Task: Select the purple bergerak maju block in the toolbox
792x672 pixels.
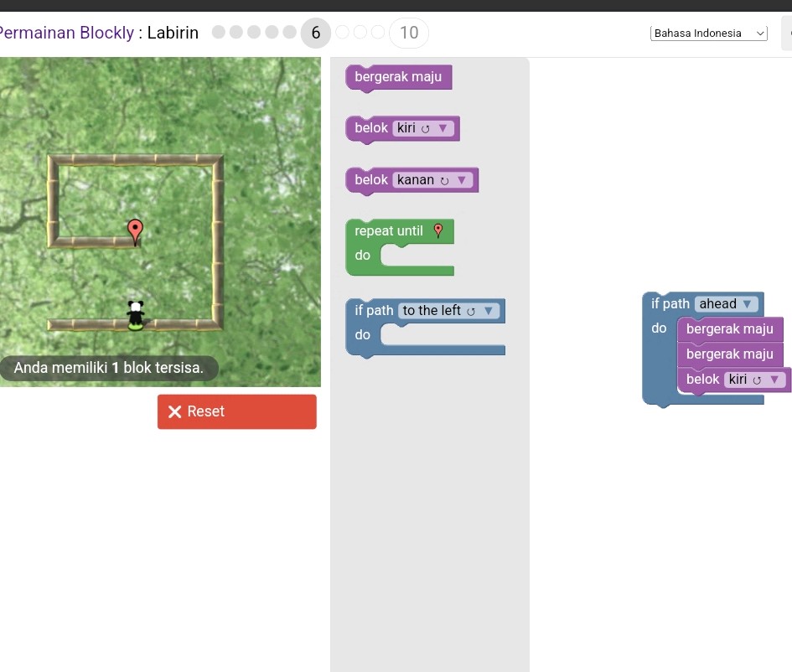Action: coord(398,76)
